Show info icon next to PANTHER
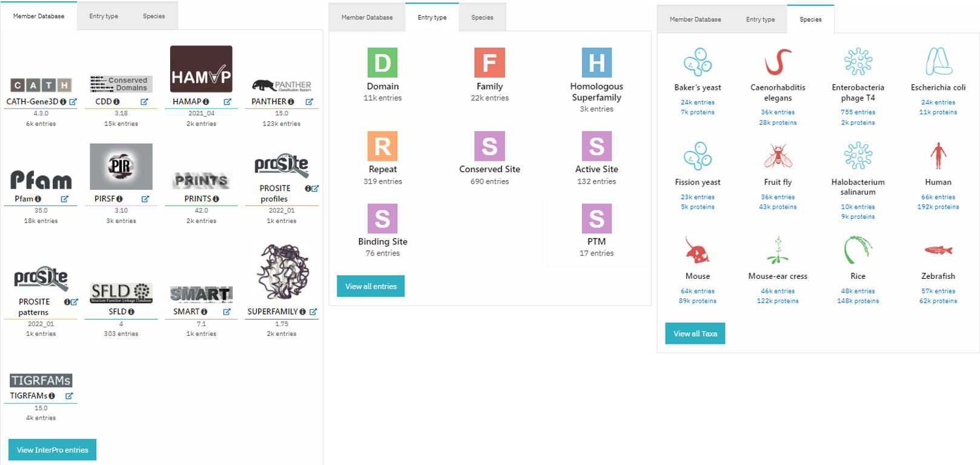The height and width of the screenshot is (465, 980). coord(291,102)
